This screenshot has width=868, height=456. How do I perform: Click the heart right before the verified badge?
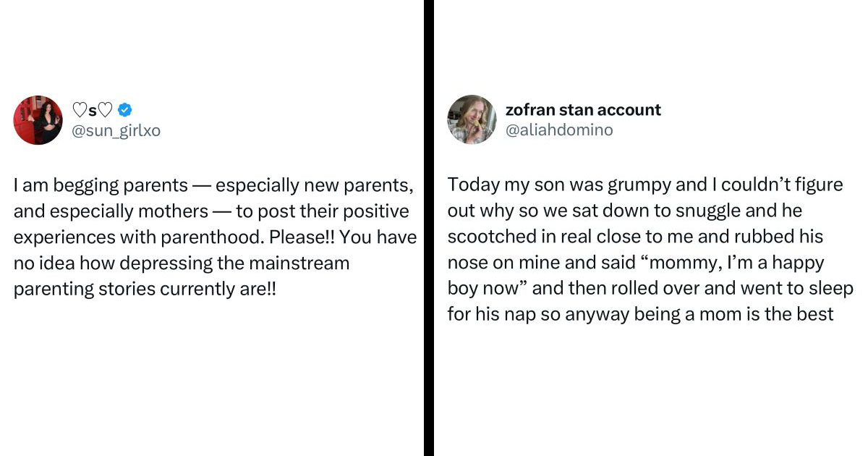pos(106,110)
